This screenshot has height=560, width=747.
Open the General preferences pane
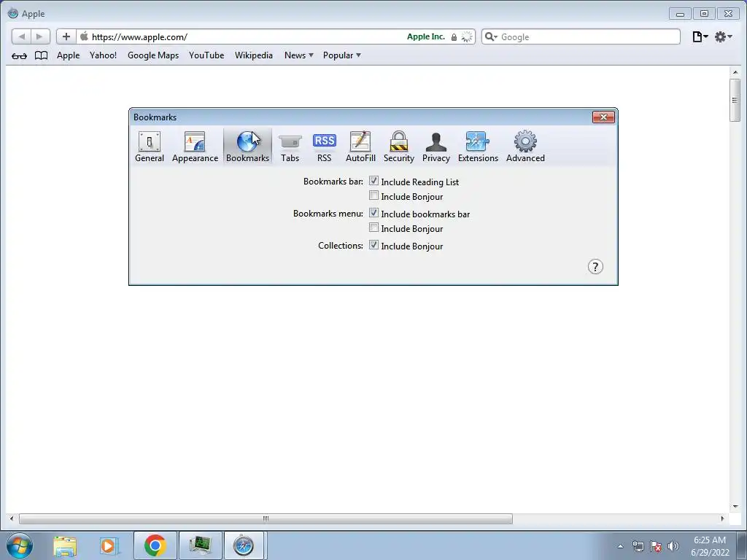(x=149, y=147)
